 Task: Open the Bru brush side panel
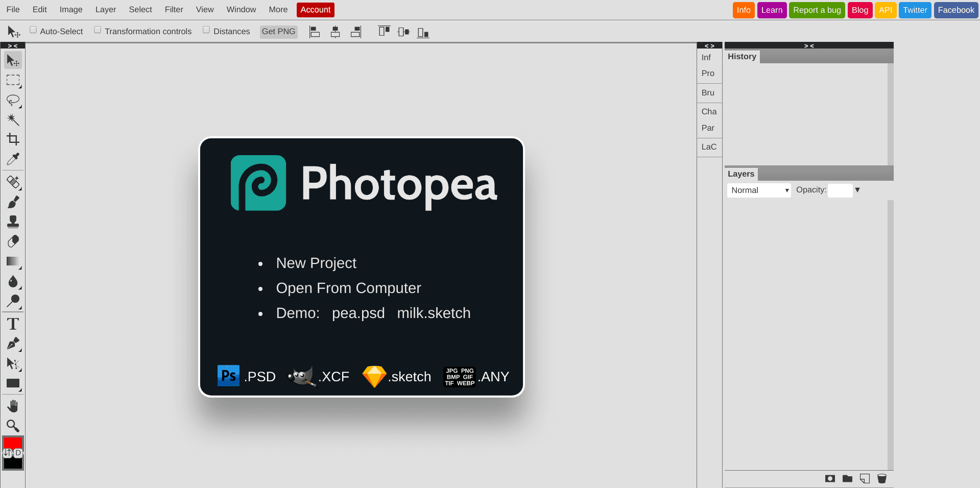click(x=708, y=93)
